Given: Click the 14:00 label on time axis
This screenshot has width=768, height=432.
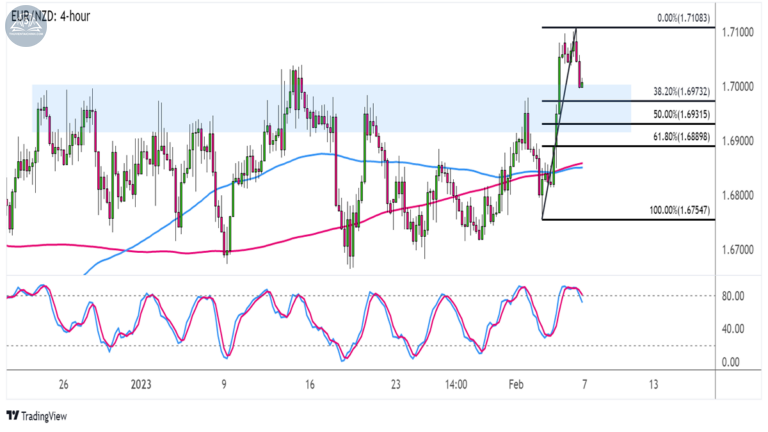Looking at the screenshot, I should pyautogui.click(x=456, y=384).
